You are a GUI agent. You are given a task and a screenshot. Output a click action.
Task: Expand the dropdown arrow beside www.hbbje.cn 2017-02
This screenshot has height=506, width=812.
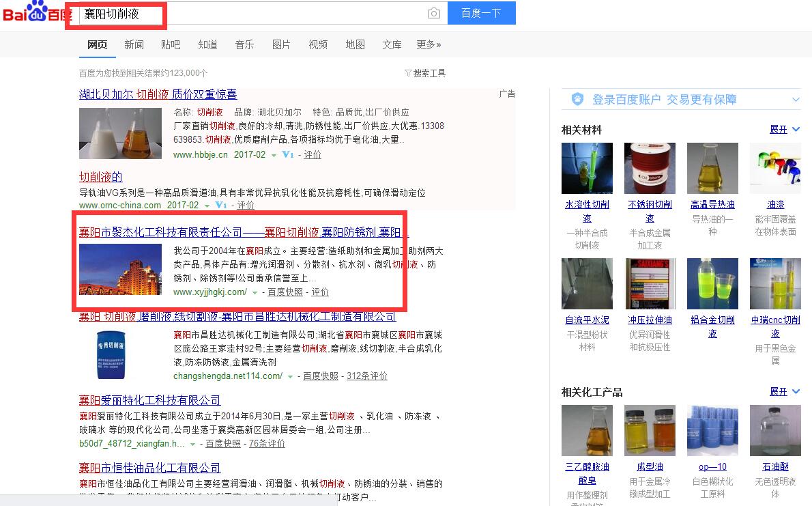tap(274, 156)
